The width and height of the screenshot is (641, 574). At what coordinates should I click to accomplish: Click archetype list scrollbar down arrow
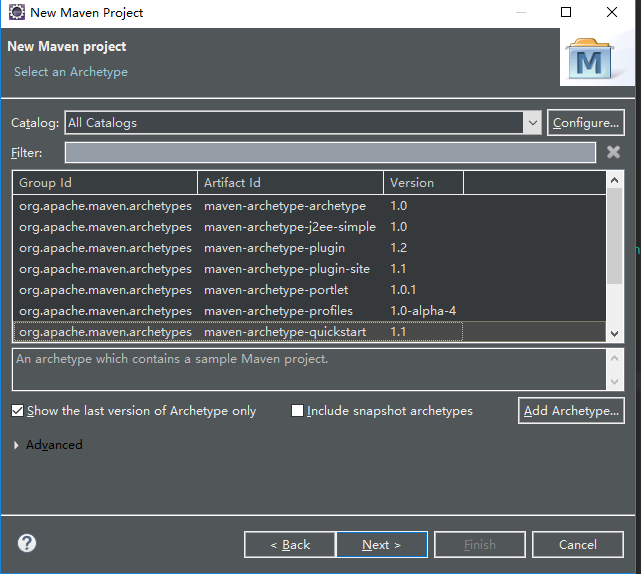pos(614,334)
